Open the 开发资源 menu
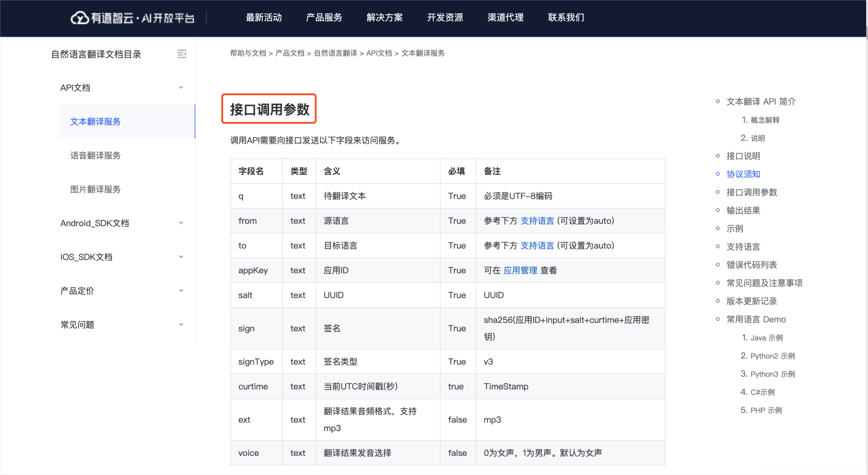The height and width of the screenshot is (475, 868). [445, 17]
